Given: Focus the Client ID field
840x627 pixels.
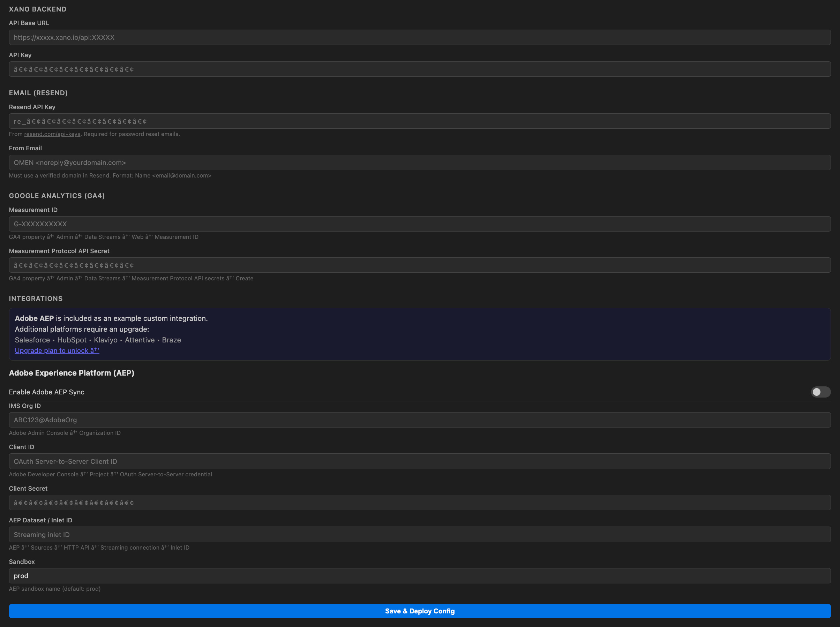Looking at the screenshot, I should tap(420, 461).
